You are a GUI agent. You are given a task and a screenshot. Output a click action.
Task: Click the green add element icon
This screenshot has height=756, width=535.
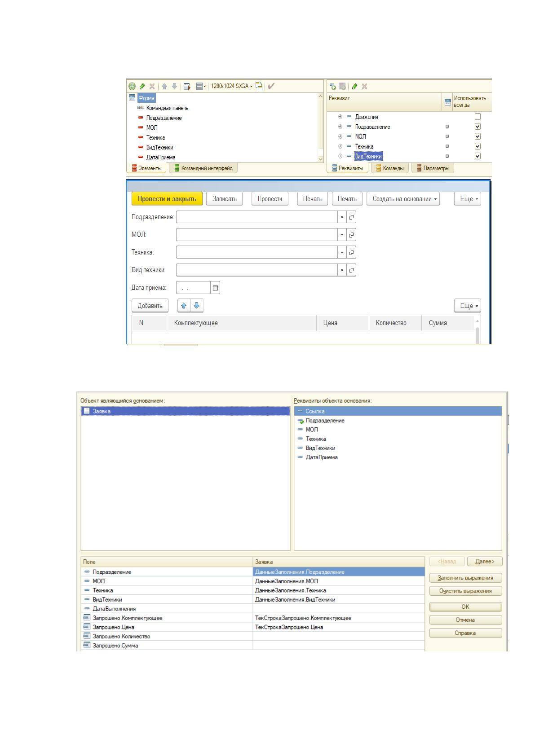[132, 86]
